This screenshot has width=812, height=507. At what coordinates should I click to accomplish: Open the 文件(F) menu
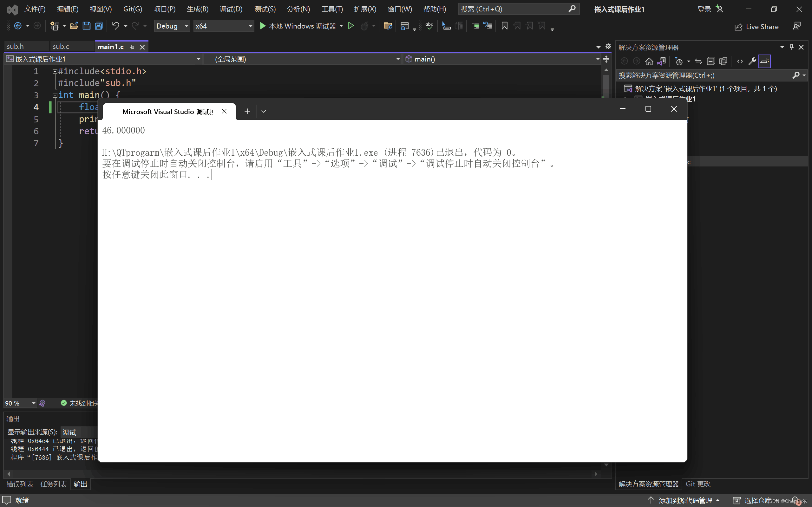(x=35, y=9)
